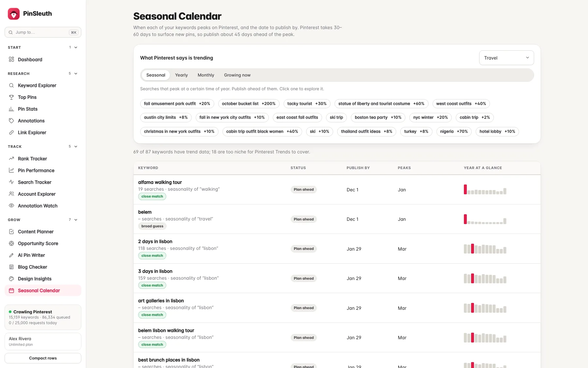Click the Link Explorer chain icon

point(11,132)
